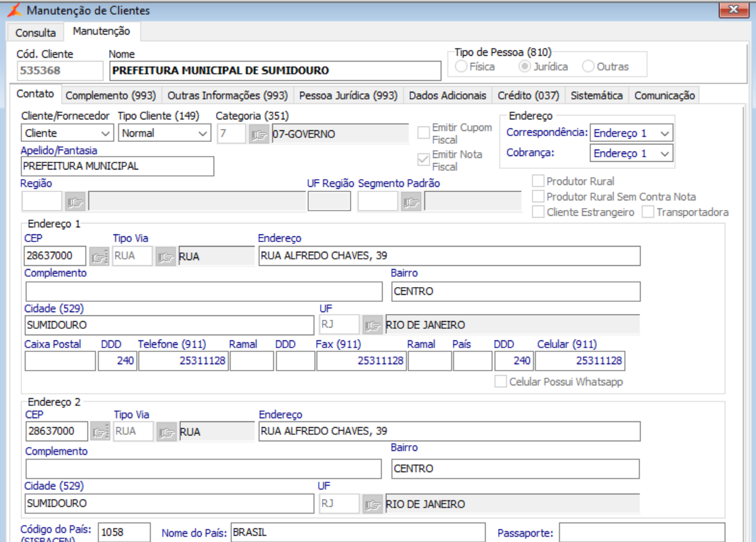Click the Cidade field in Endereço 2
Viewport: 756px width, 542px height.
(169, 503)
